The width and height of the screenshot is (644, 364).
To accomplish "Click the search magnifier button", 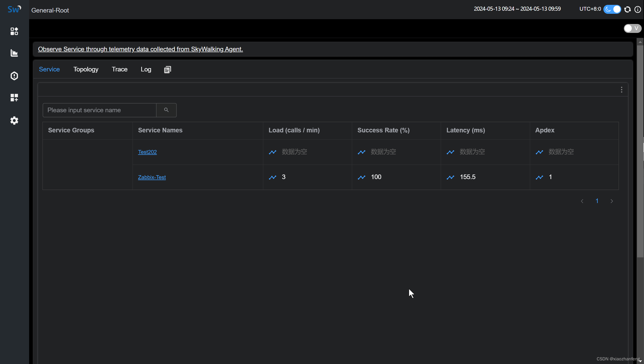I will pyautogui.click(x=166, y=110).
